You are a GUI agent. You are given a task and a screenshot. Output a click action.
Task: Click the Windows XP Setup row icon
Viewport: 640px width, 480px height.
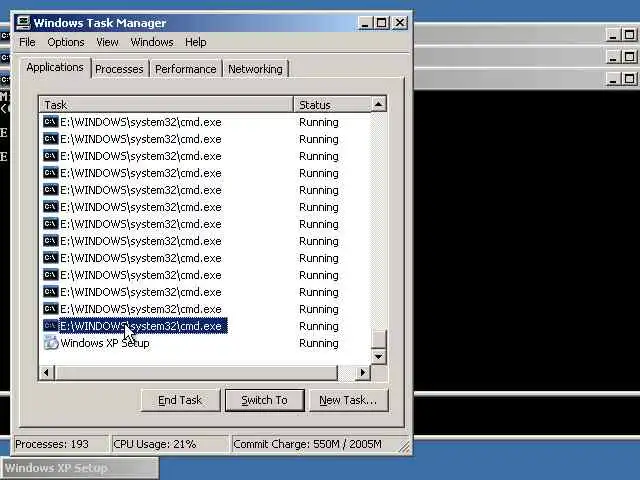coord(51,342)
